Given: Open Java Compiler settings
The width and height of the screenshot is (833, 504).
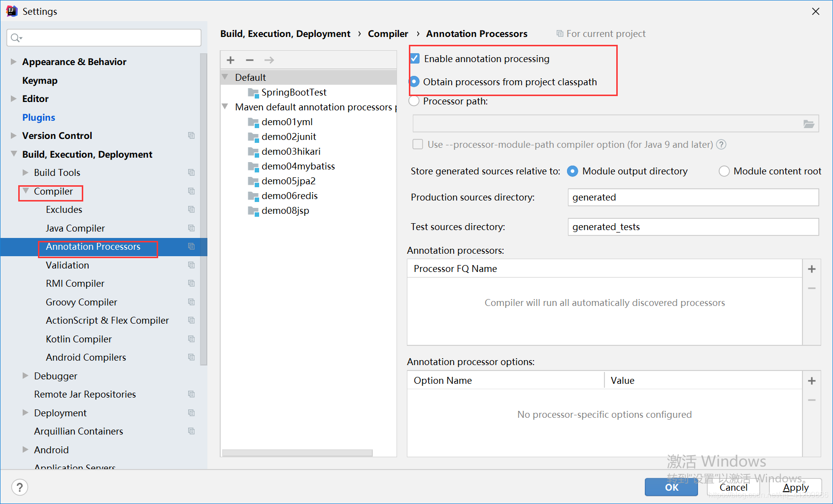Looking at the screenshot, I should point(75,228).
